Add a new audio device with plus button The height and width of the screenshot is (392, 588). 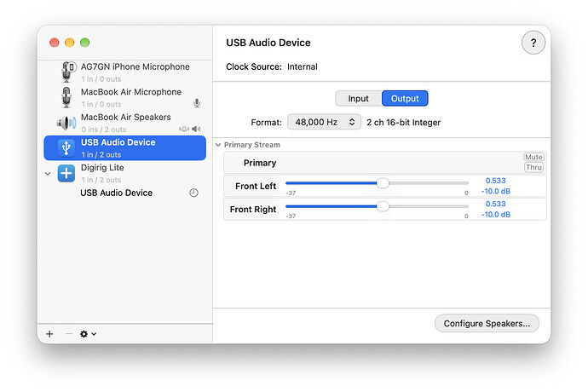(x=49, y=334)
